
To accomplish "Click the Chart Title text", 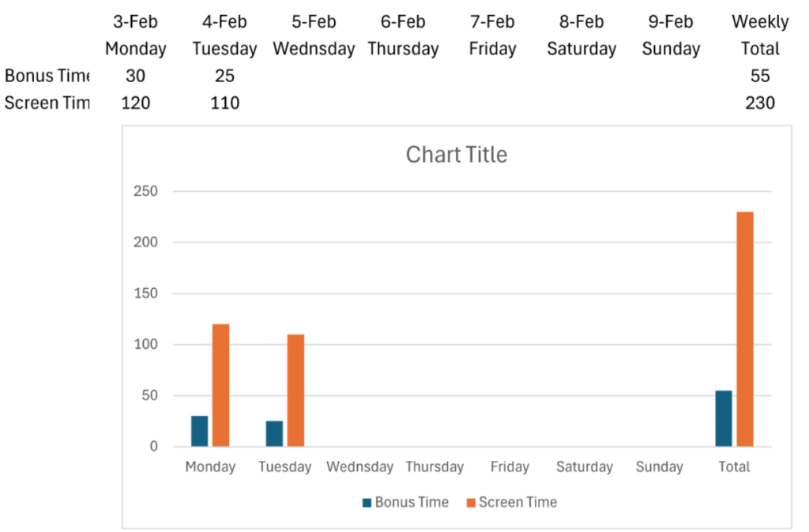I will [457, 155].
